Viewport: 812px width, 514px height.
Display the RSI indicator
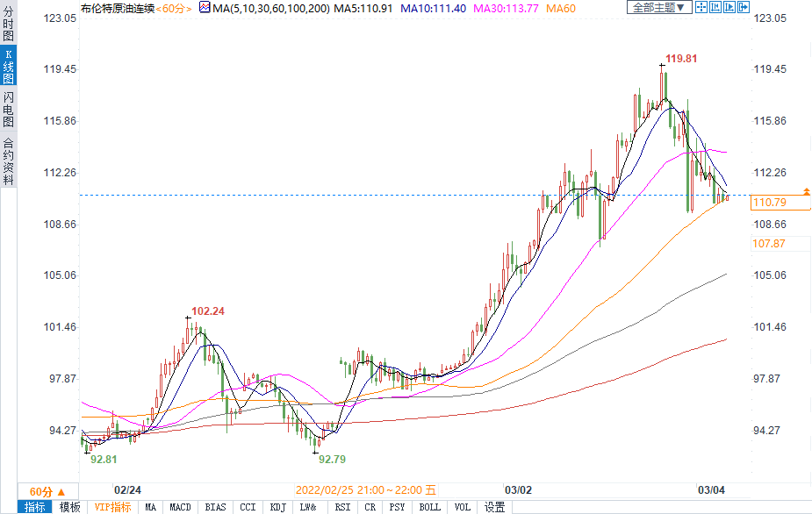(342, 507)
